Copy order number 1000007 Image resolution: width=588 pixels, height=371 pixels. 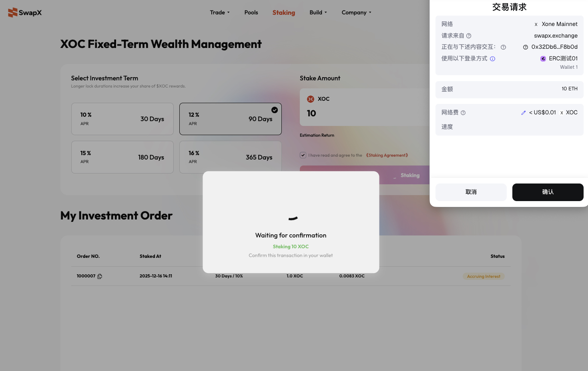pyautogui.click(x=100, y=276)
